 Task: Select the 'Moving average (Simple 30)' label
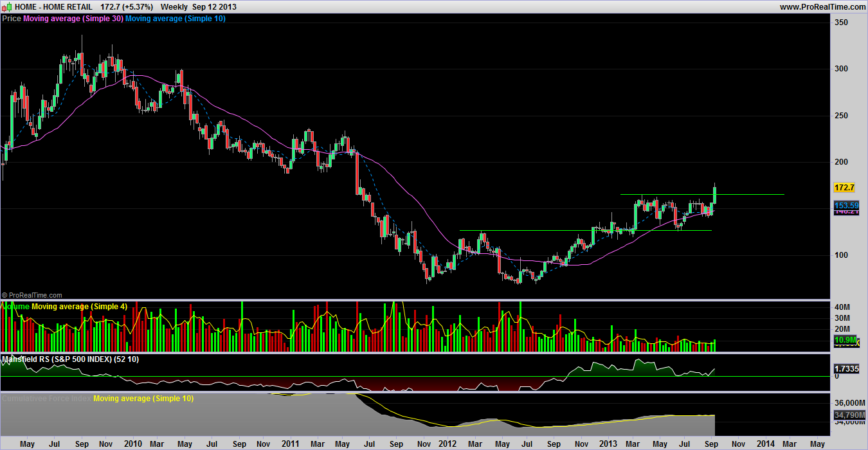click(73, 19)
